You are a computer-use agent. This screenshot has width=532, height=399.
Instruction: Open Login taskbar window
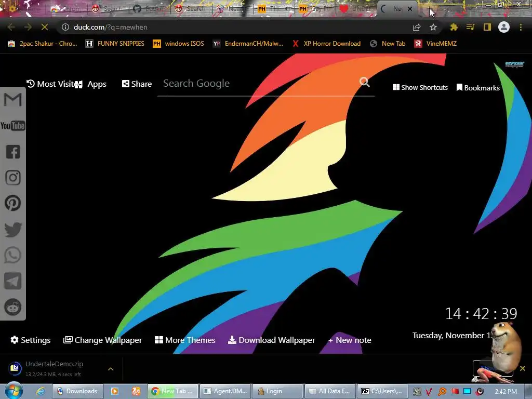tap(277, 391)
